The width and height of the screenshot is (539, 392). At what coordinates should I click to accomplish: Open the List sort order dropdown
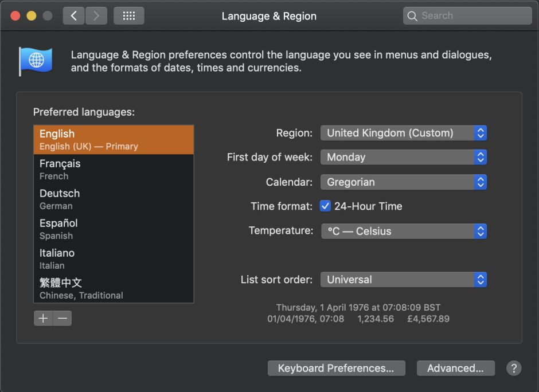coord(403,280)
